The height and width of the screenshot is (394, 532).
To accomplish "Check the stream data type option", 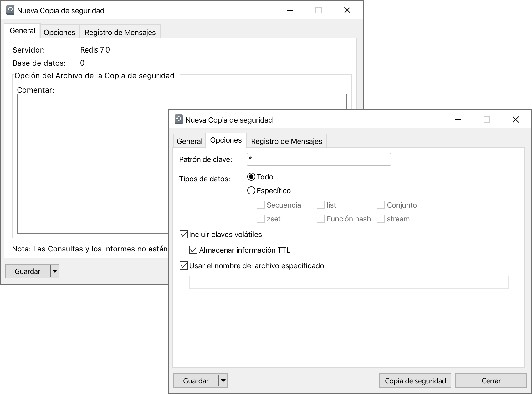I will pos(381,219).
